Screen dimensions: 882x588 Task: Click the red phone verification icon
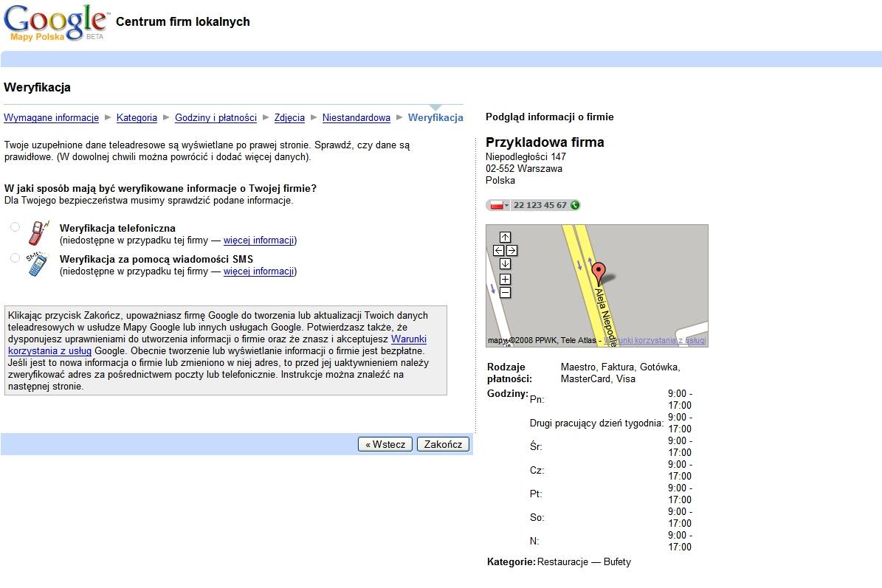pos(39,232)
